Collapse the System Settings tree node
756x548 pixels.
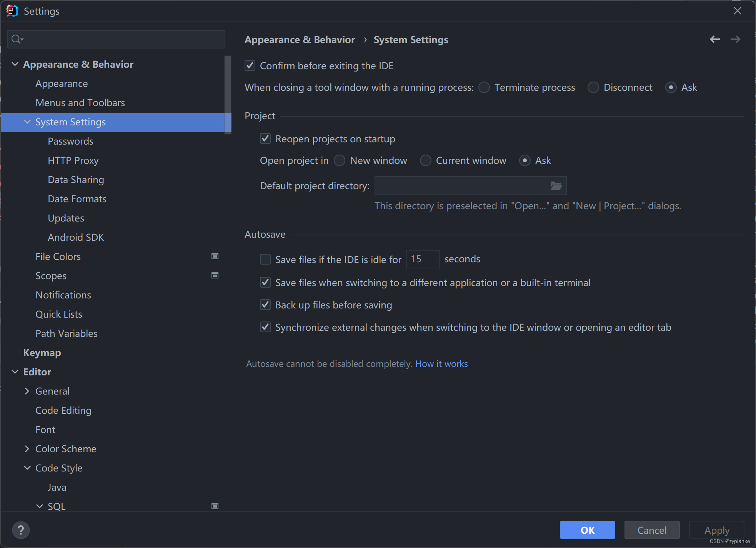27,122
